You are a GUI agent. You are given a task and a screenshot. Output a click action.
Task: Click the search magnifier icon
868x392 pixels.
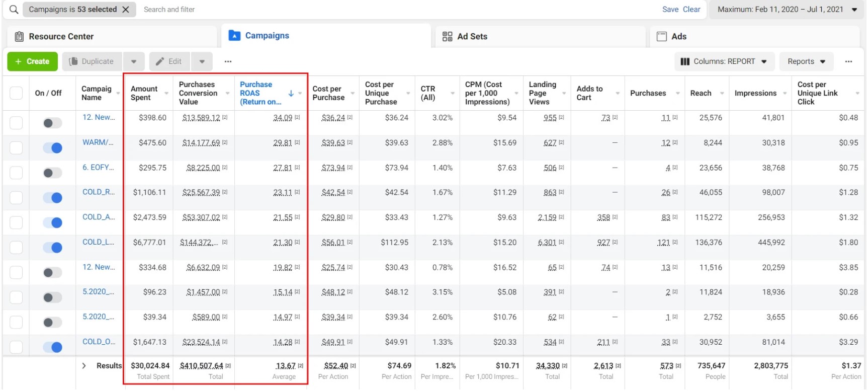[x=14, y=10]
